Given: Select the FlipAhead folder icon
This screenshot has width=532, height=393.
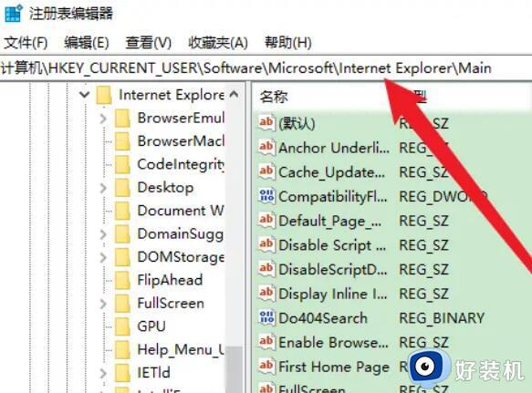Looking at the screenshot, I should (122, 281).
